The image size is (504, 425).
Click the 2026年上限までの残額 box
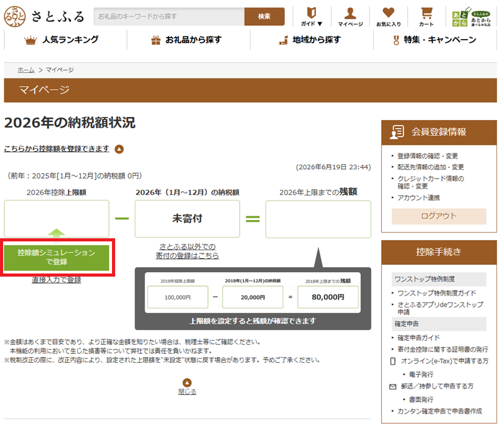point(318,219)
